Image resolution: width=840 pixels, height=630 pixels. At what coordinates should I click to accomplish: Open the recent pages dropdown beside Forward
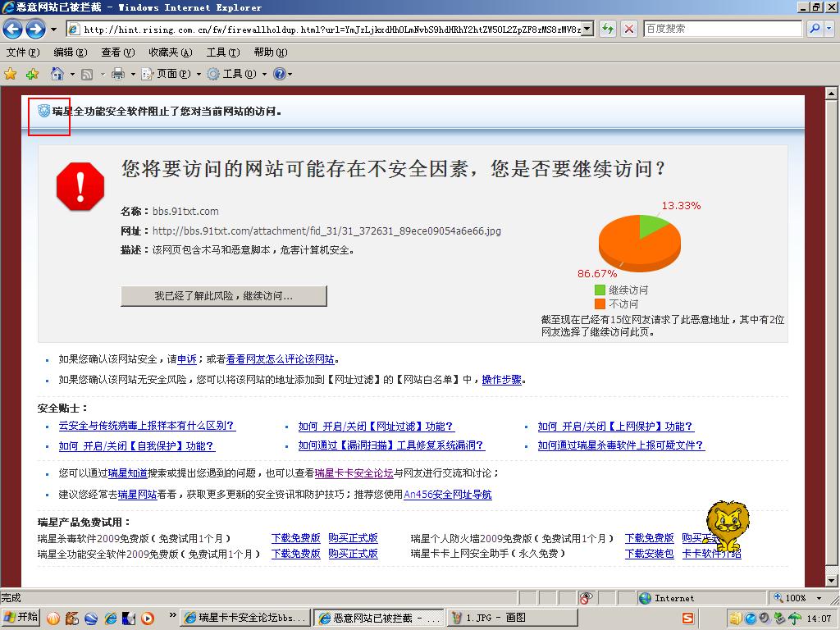pyautogui.click(x=53, y=30)
